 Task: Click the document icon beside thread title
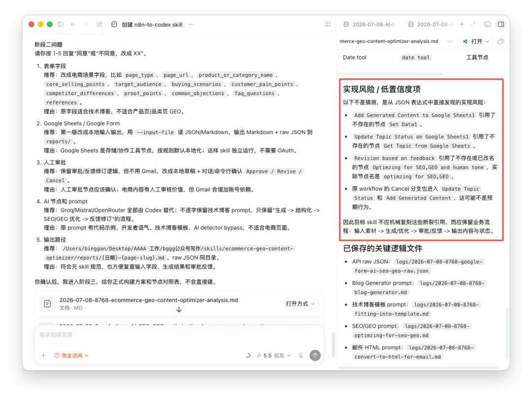click(x=114, y=25)
